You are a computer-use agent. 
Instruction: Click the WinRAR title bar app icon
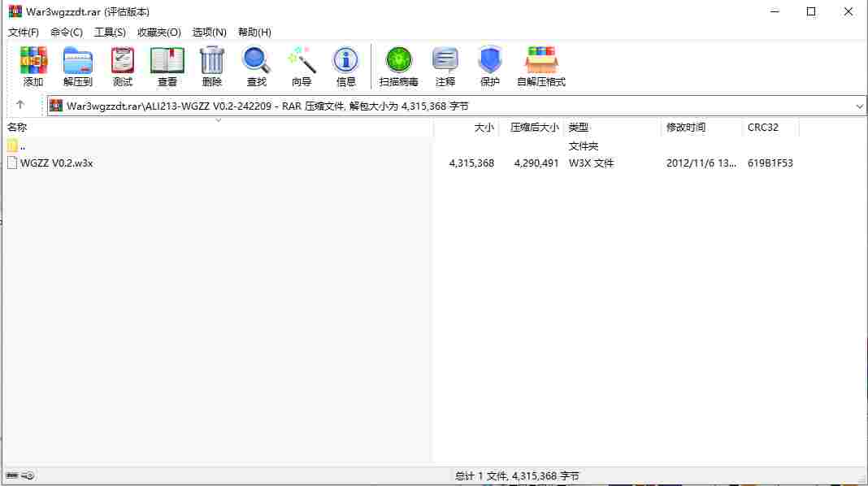pos(15,11)
